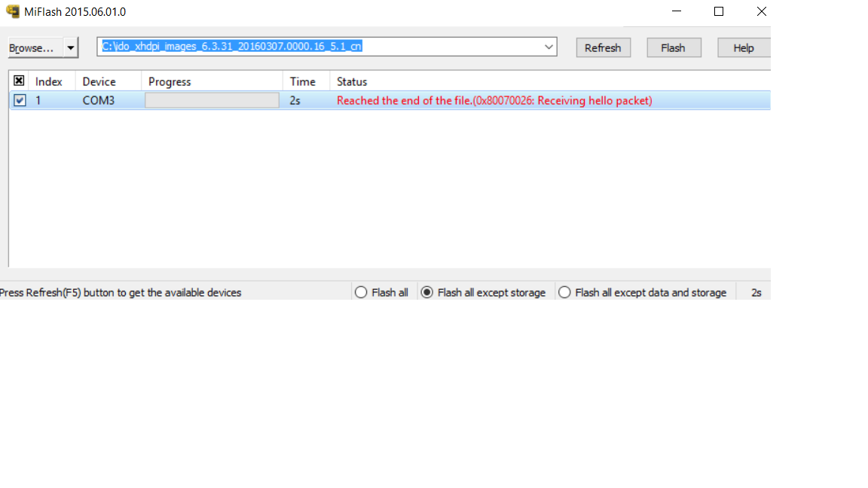The image size is (868, 488).
Task: Click the Device column header
Action: [108, 81]
